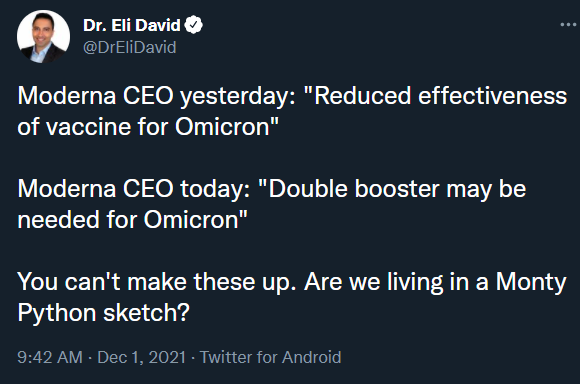Click the blue verified checkmark badge
The height and width of the screenshot is (384, 580).
coord(193,25)
